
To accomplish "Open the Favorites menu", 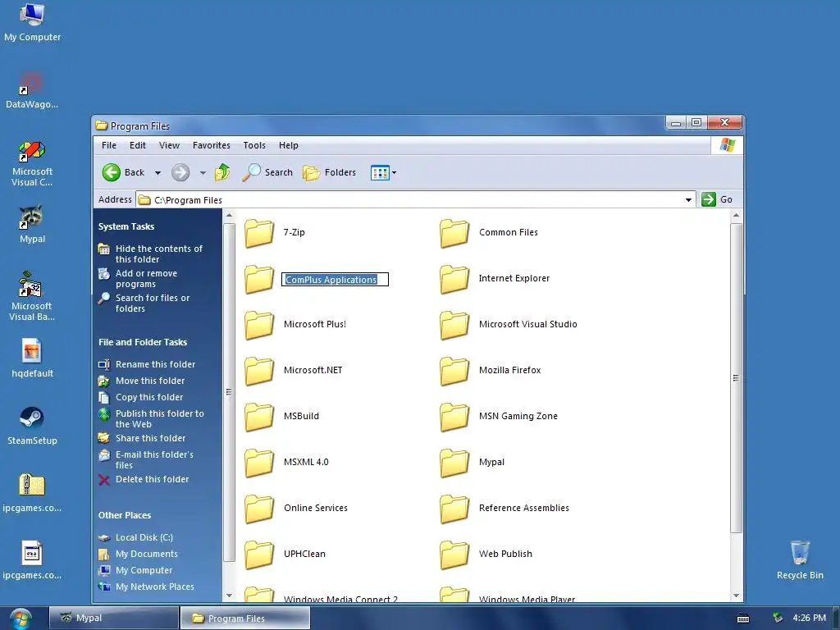I will [x=211, y=145].
